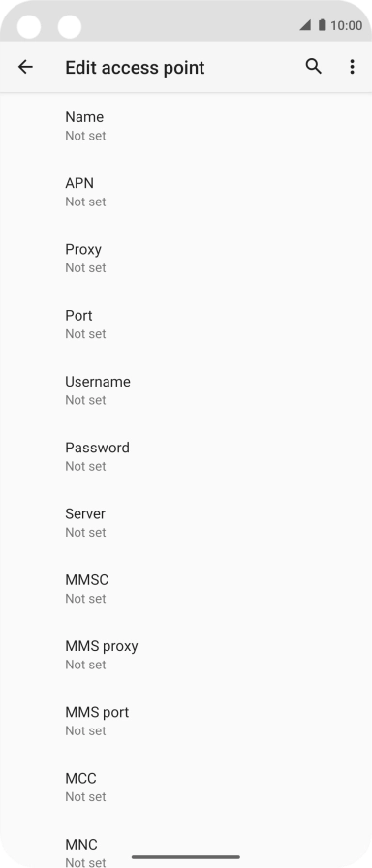Edit the Name field
This screenshot has height=868, width=372.
coord(186,126)
